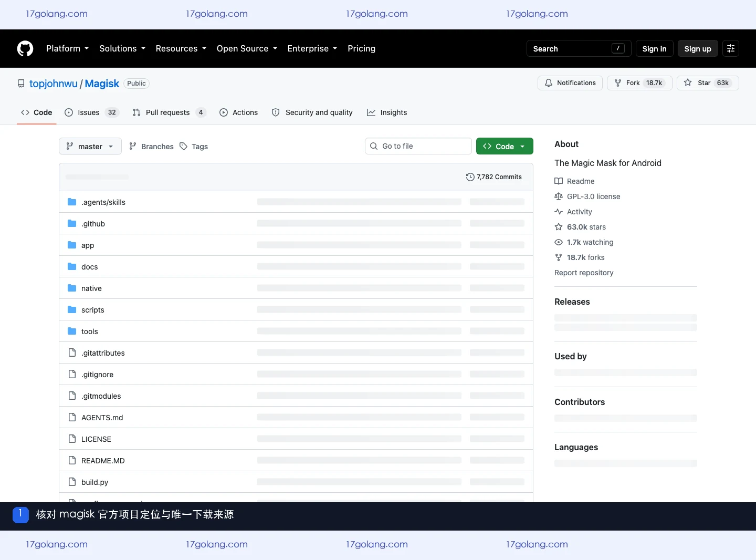The width and height of the screenshot is (756, 560).
Task: Click the book icon beside Readme
Action: point(559,181)
